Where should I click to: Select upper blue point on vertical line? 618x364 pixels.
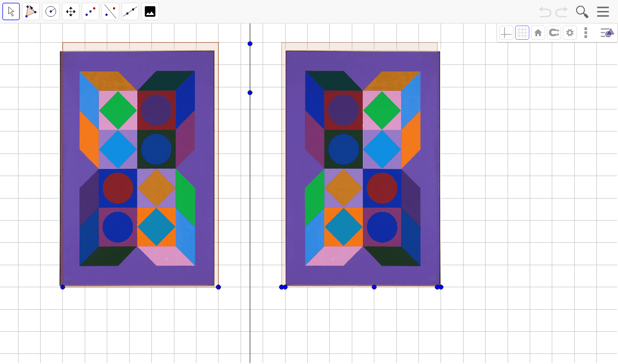250,44
